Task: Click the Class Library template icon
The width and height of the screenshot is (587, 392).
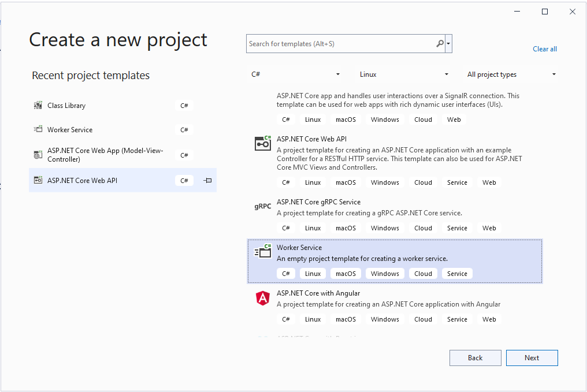Action: pyautogui.click(x=38, y=106)
